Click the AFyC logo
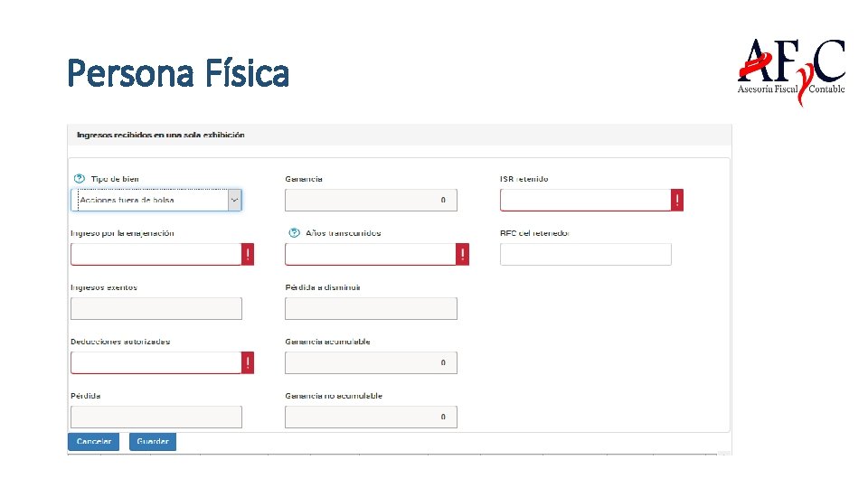The image size is (868, 488). (x=791, y=69)
